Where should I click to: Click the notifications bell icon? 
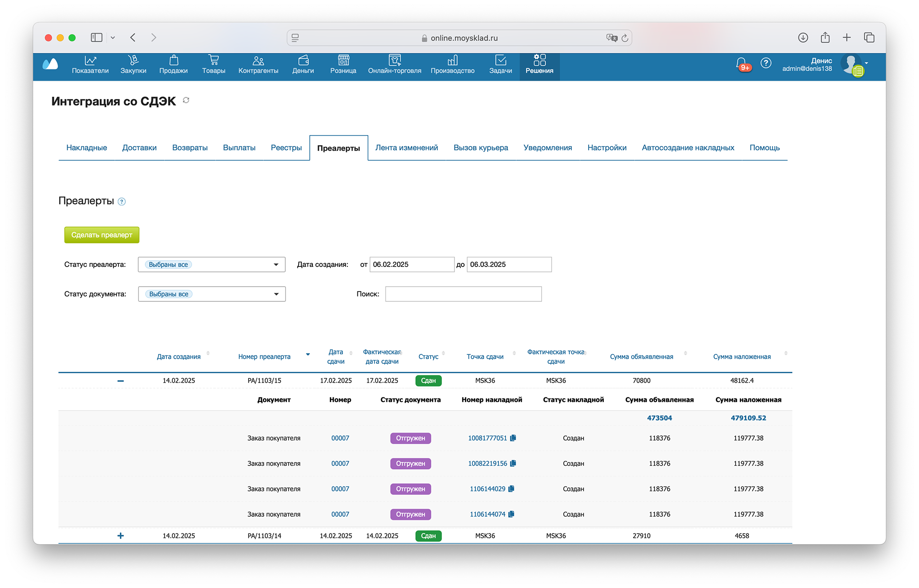[x=741, y=63]
